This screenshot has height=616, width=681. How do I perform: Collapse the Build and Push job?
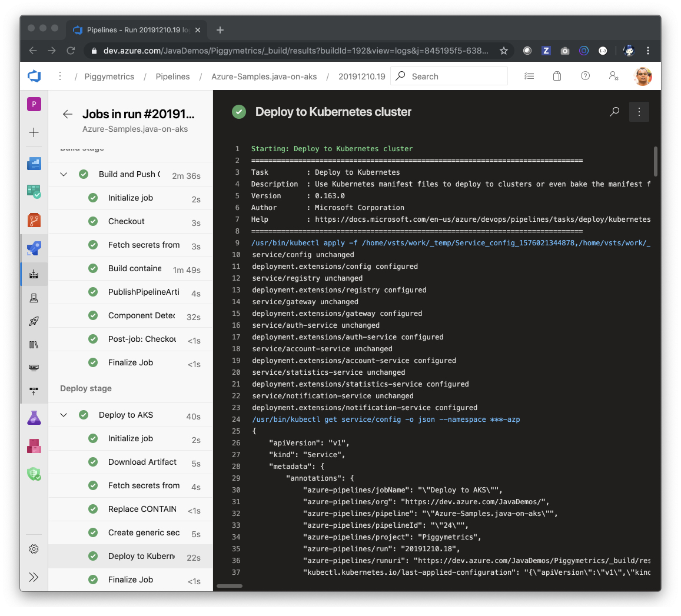(64, 175)
